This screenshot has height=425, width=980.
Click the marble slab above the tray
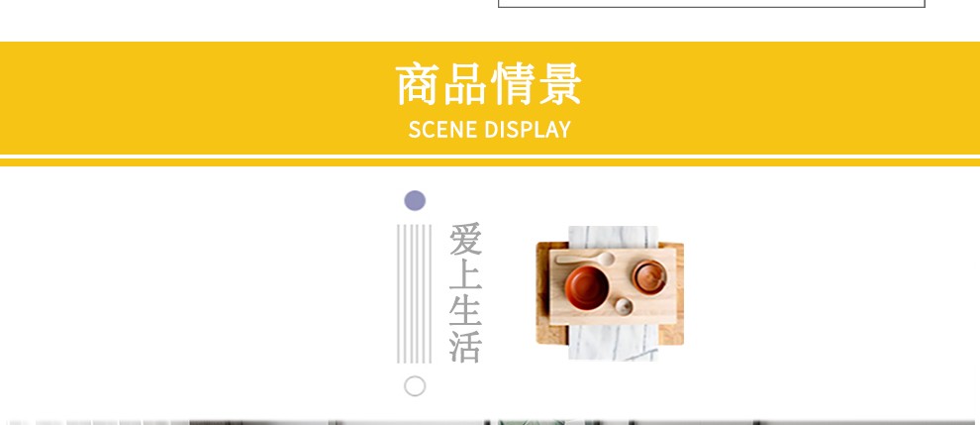click(x=613, y=237)
